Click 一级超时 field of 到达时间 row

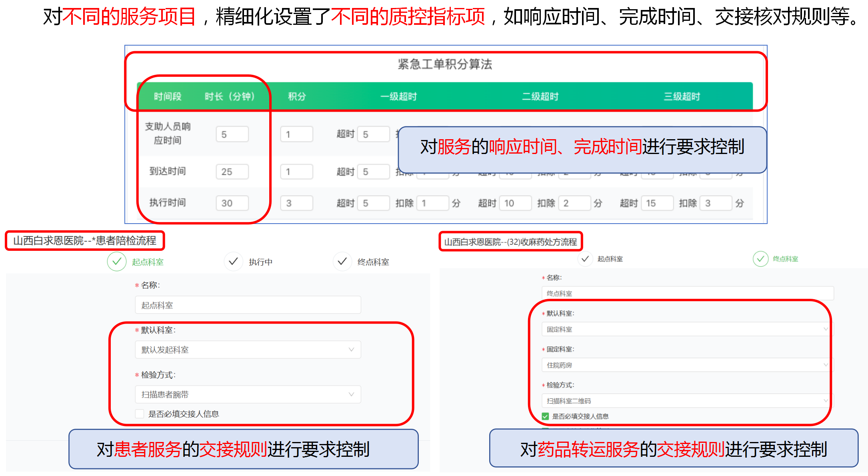tap(374, 172)
